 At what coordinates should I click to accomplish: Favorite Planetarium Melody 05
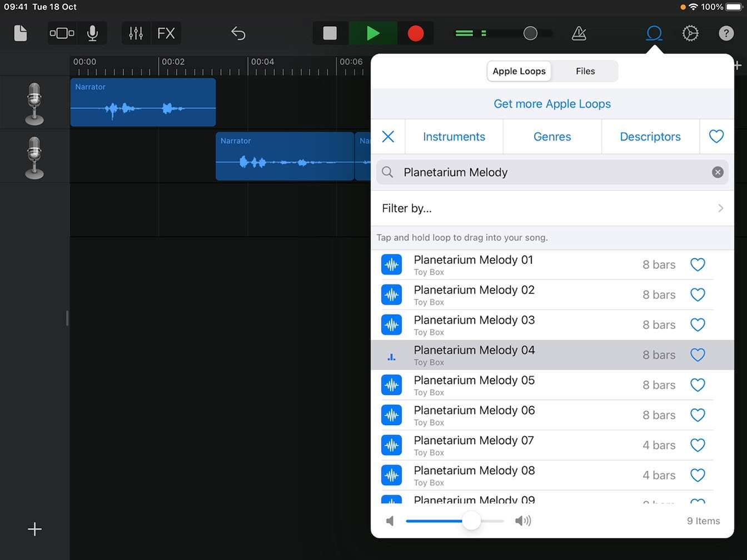[x=698, y=385]
